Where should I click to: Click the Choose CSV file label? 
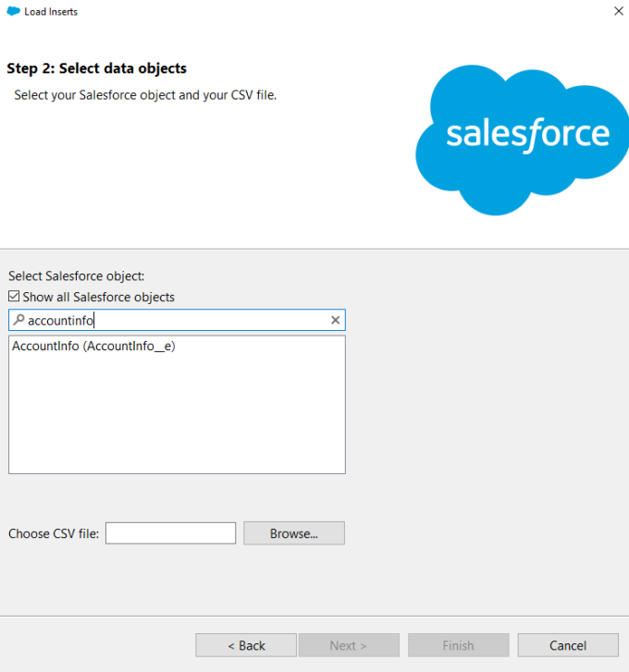[x=55, y=533]
